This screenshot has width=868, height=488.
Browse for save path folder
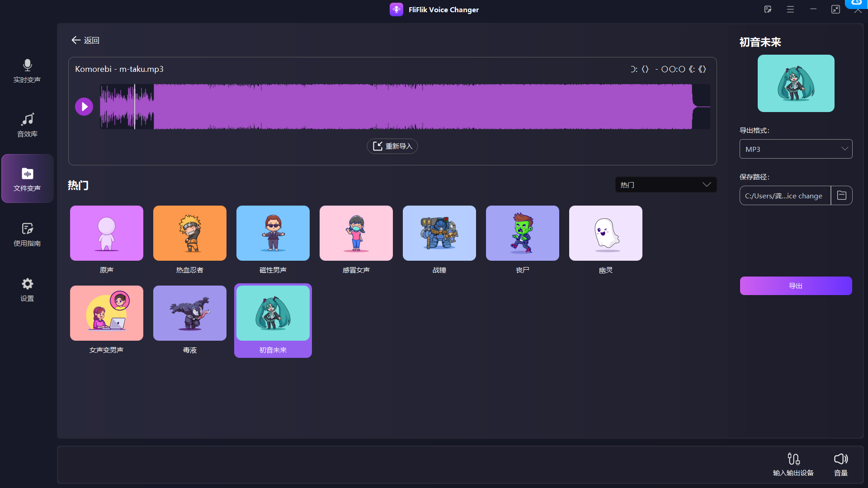[x=841, y=196]
